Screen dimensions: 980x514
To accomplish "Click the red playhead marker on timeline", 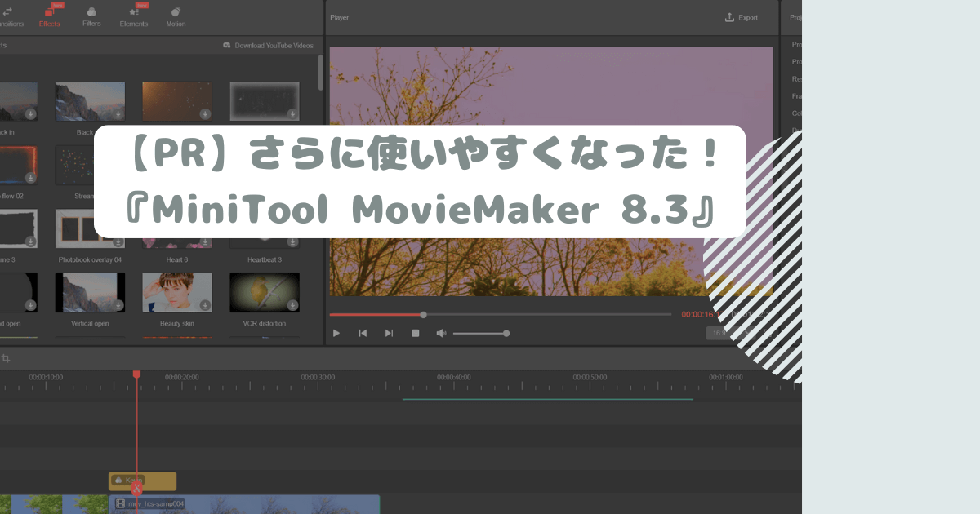I will [x=136, y=374].
